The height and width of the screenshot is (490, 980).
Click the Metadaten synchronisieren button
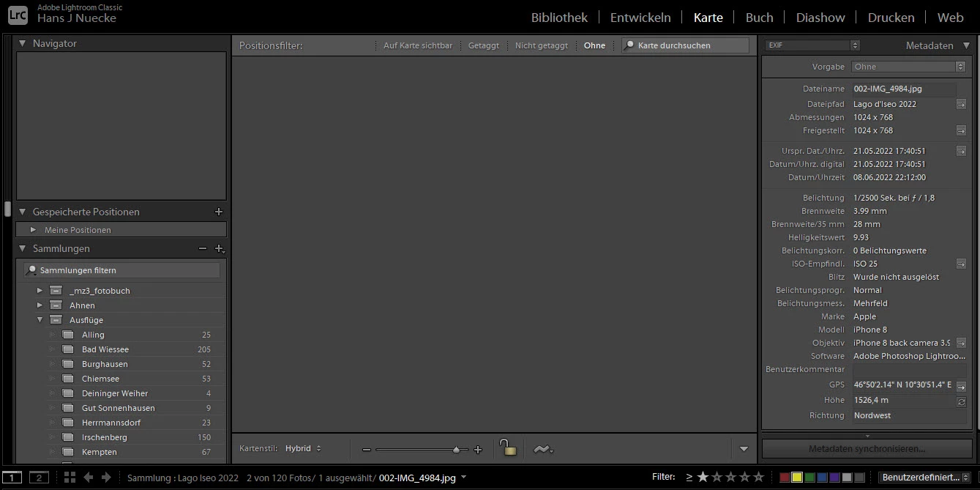pos(867,448)
